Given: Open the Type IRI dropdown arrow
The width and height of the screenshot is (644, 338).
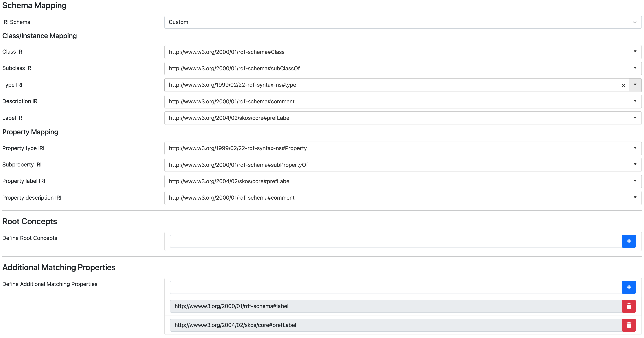Looking at the screenshot, I should click(x=635, y=85).
